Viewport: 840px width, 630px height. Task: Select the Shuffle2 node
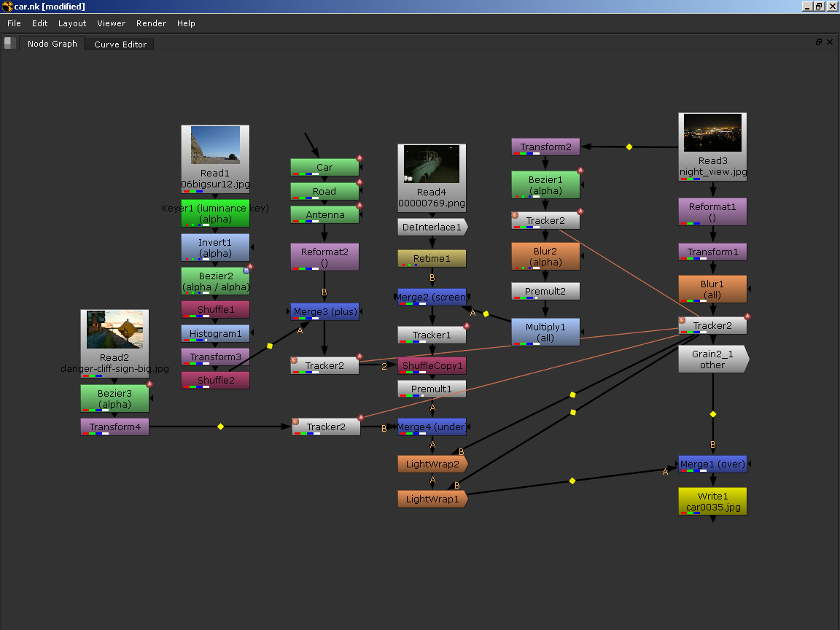(215, 381)
